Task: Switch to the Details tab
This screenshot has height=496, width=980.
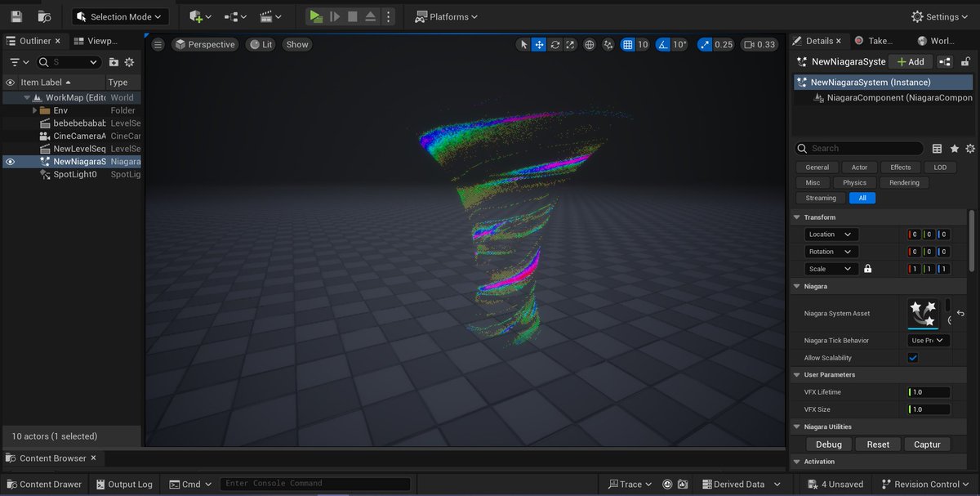Action: click(818, 41)
